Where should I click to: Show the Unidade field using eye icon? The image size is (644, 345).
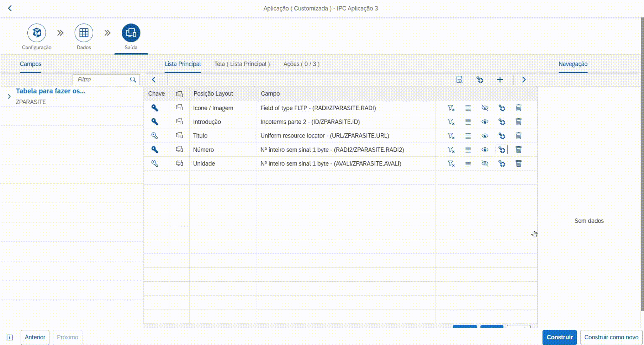(x=485, y=163)
